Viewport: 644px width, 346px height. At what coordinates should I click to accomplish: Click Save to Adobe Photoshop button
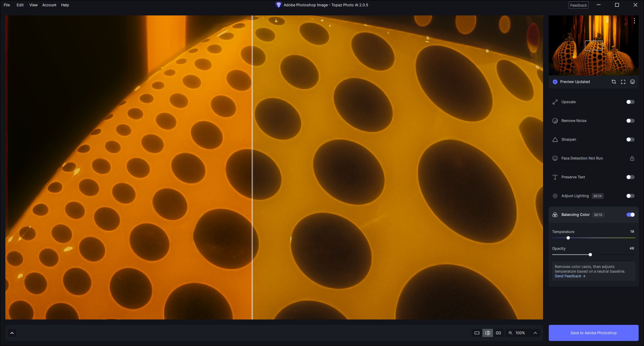pyautogui.click(x=593, y=333)
